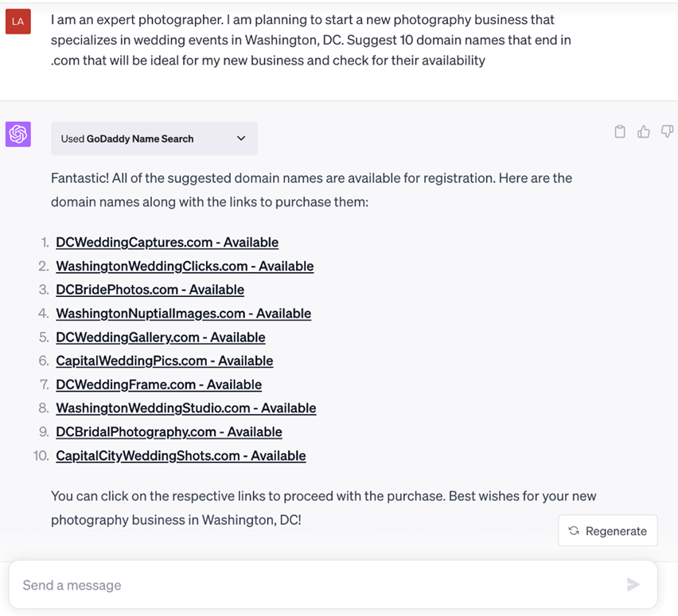Image resolution: width=678 pixels, height=616 pixels.
Task: Copy the response with the clipboard icon
Action: [620, 132]
